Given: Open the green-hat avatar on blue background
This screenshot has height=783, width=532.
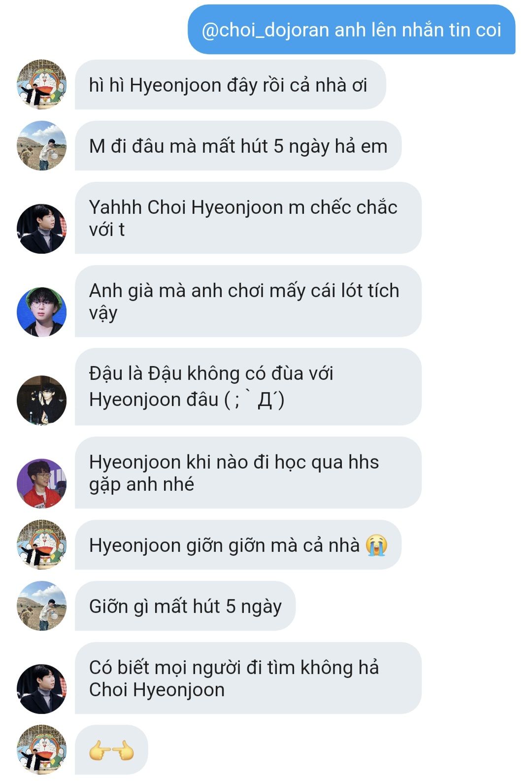Looking at the screenshot, I should 41,312.
